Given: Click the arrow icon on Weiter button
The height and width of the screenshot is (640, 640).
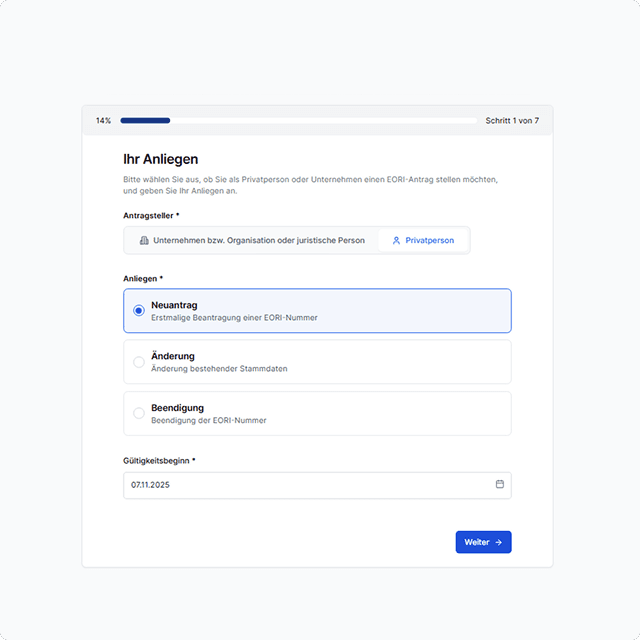Looking at the screenshot, I should (499, 542).
